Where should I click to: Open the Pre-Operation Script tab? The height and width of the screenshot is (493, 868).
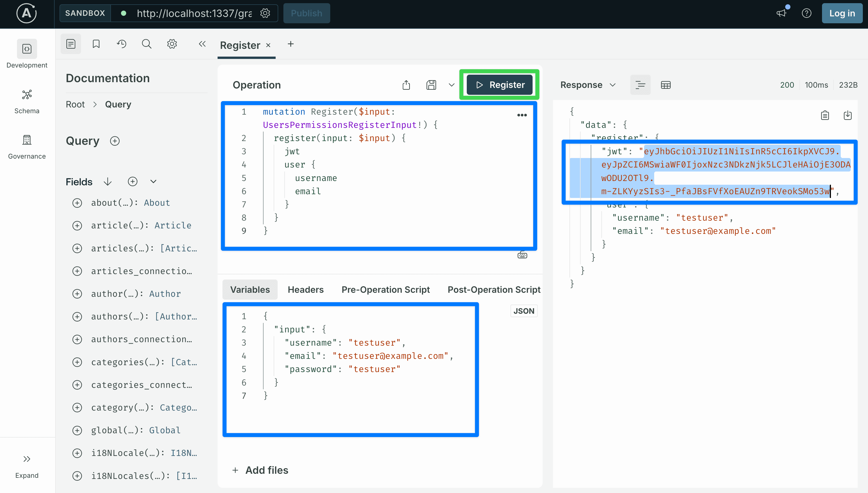385,290
